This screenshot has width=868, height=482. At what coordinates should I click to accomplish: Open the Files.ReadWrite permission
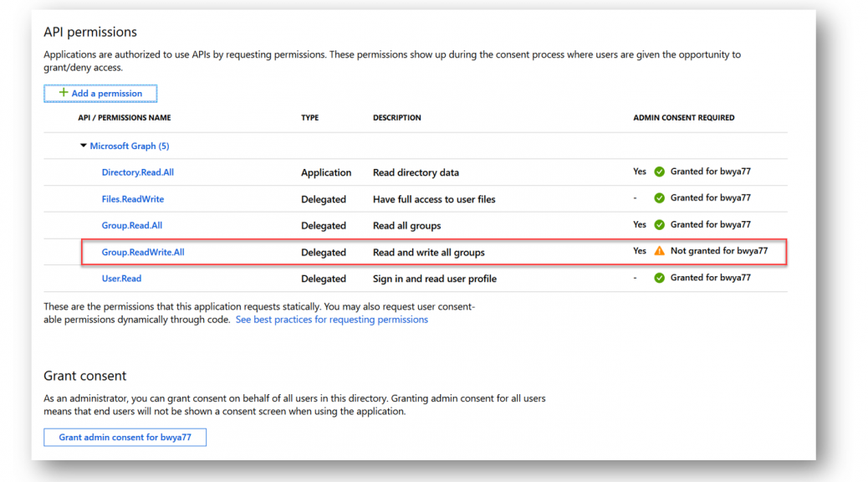click(133, 199)
